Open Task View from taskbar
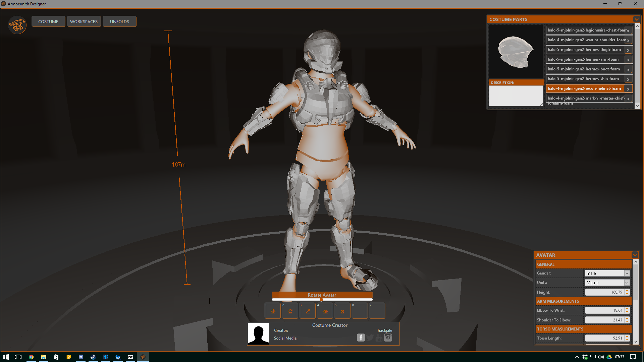 (18, 357)
